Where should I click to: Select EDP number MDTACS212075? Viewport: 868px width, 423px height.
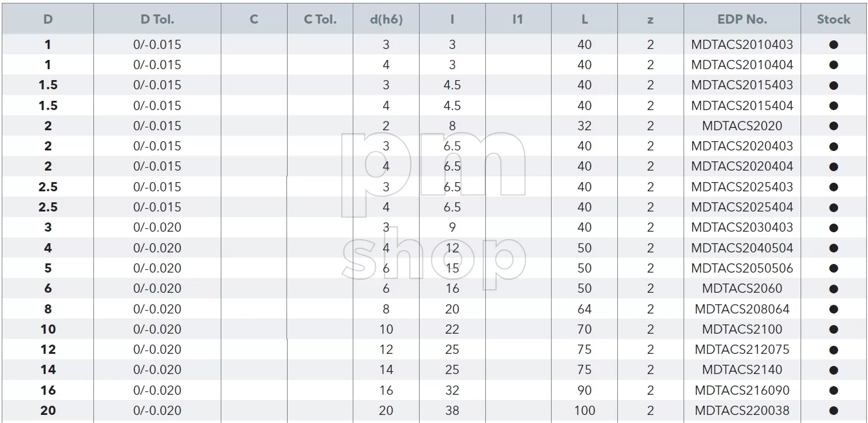click(x=742, y=350)
